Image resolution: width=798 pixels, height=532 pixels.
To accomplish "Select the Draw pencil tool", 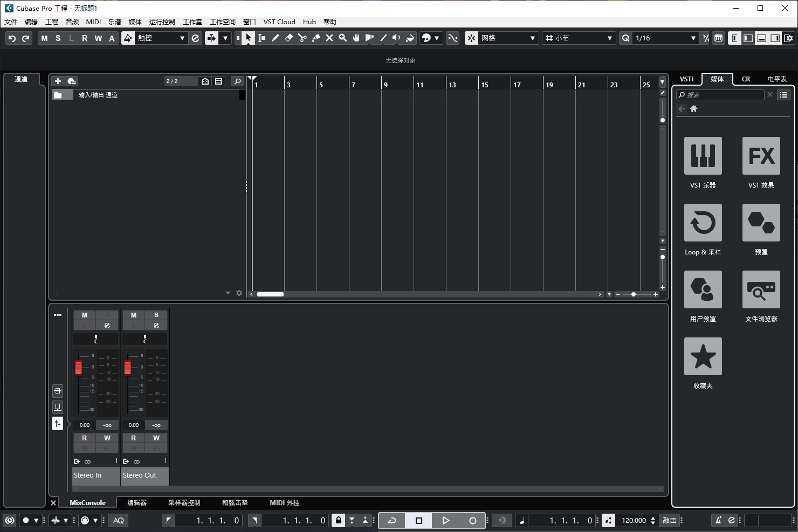I will 275,38.
